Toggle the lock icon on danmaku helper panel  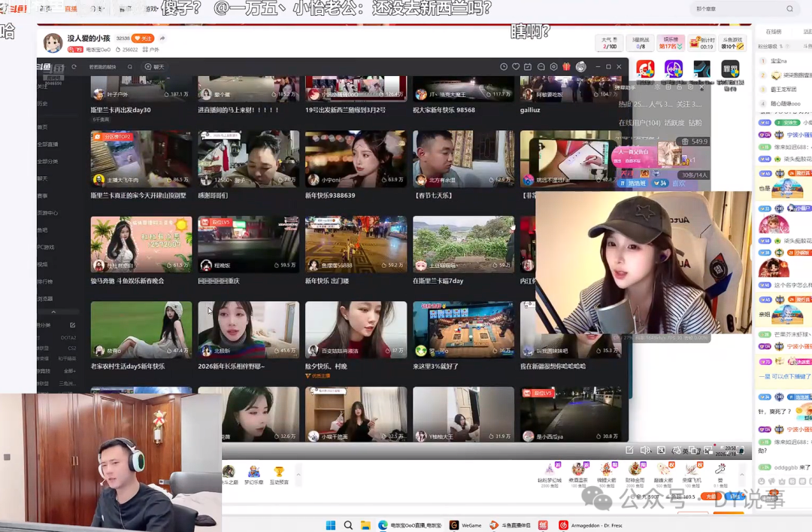click(x=680, y=87)
